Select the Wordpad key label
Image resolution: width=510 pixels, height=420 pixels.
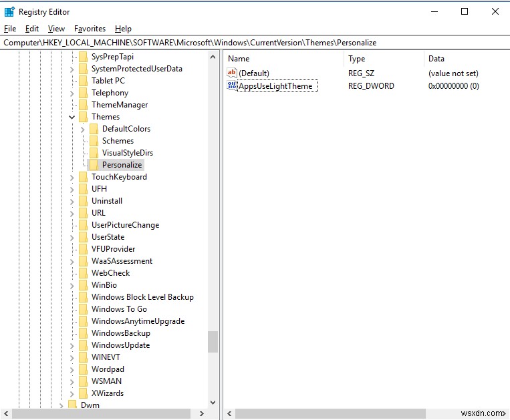point(108,369)
